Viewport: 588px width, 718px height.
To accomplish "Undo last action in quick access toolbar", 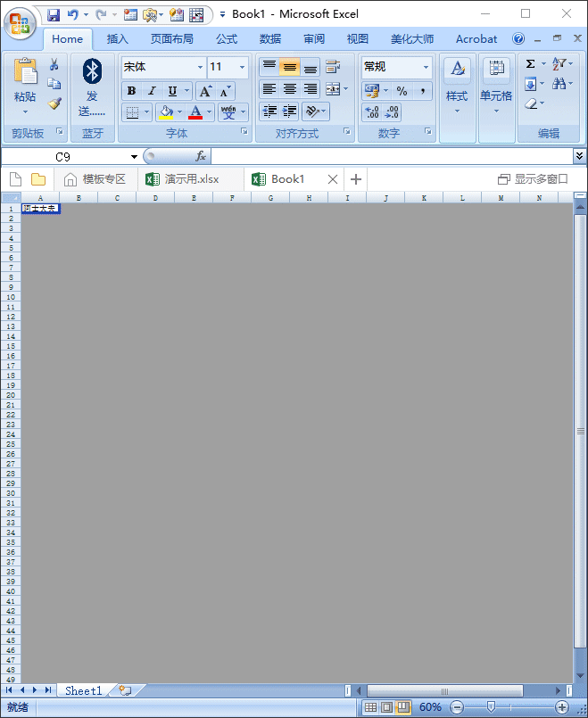I will point(73,15).
